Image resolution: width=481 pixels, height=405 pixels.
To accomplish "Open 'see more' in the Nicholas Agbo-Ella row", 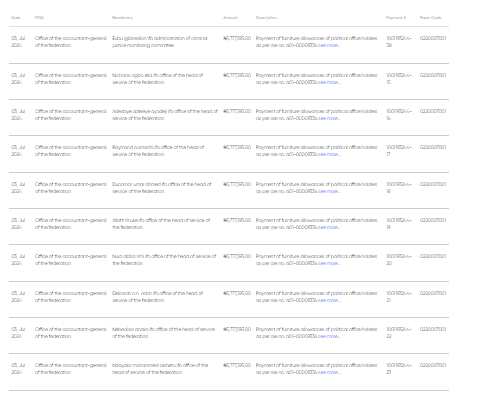I will [329, 82].
